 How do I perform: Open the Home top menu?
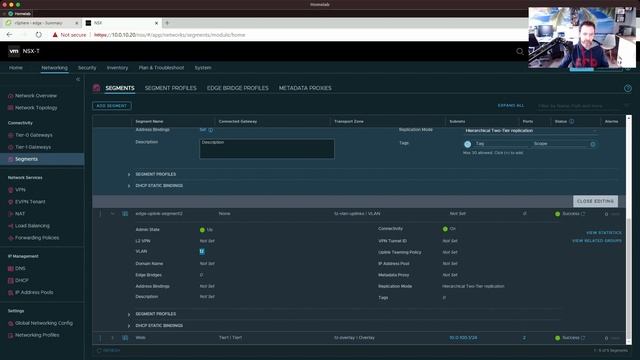pyautogui.click(x=16, y=68)
